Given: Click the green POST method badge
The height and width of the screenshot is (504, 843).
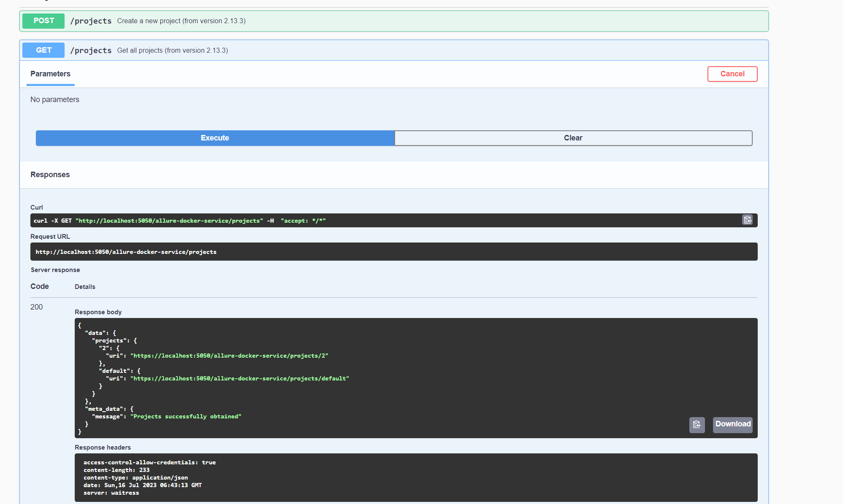Looking at the screenshot, I should click(x=43, y=21).
